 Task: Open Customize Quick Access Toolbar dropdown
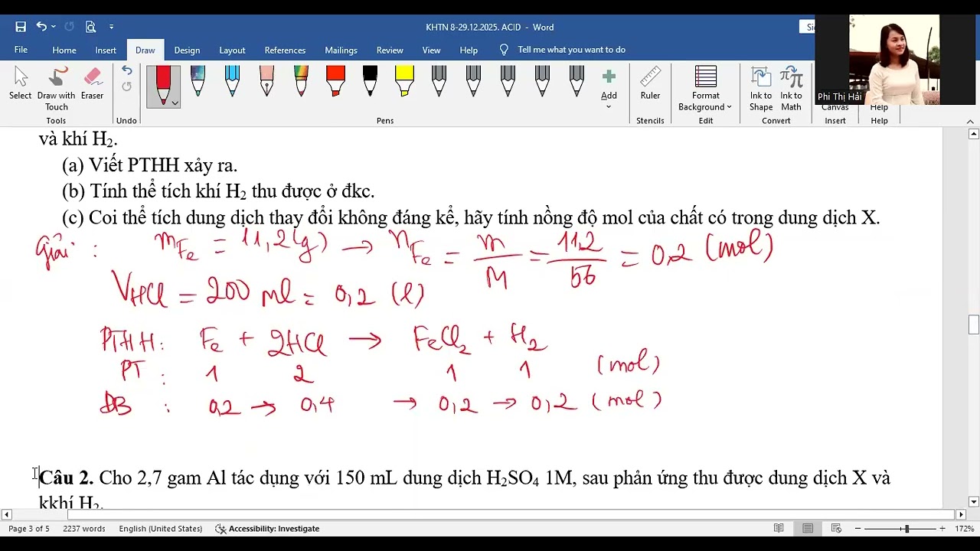pos(111,27)
